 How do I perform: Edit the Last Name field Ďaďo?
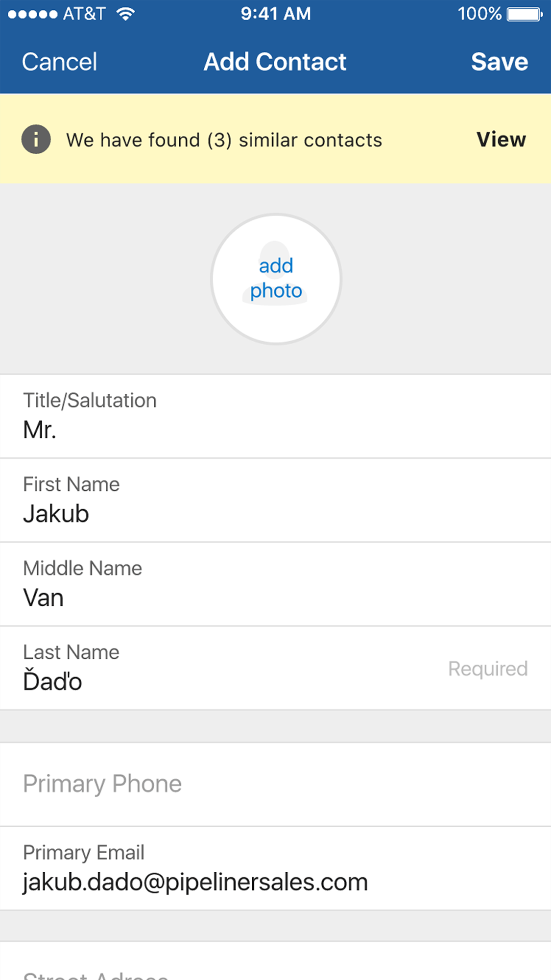point(235,669)
